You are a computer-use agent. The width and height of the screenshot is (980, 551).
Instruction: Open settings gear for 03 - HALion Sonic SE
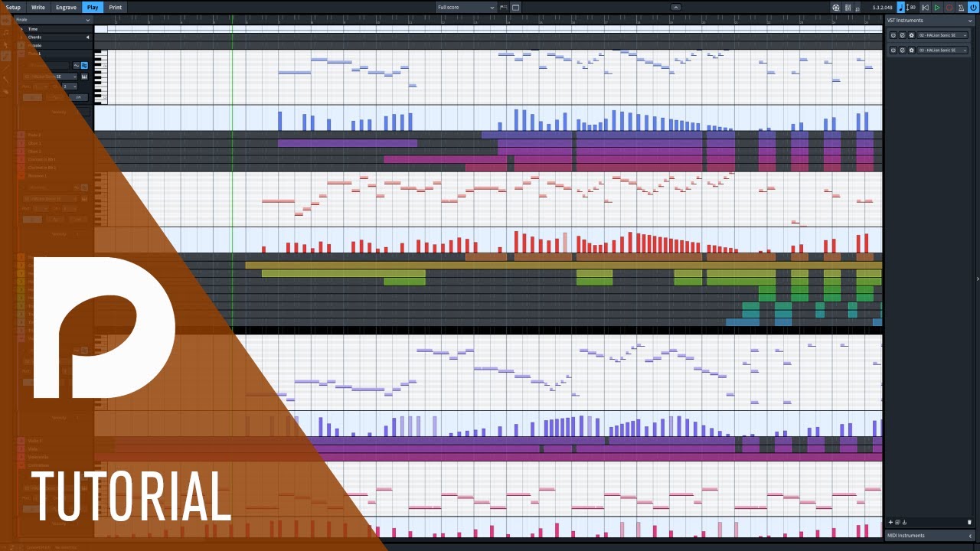[x=912, y=50]
